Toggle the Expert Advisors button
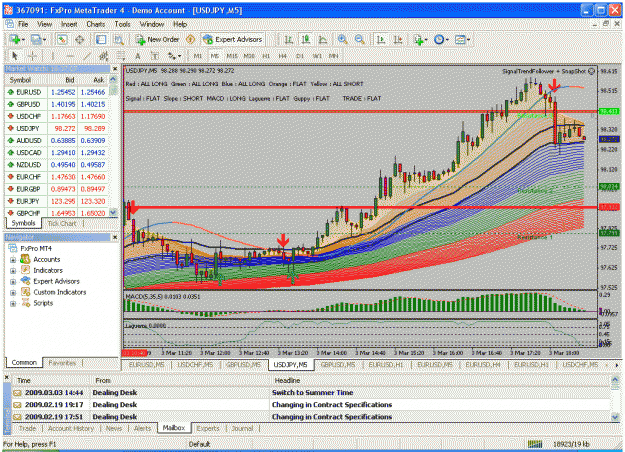 click(x=233, y=39)
